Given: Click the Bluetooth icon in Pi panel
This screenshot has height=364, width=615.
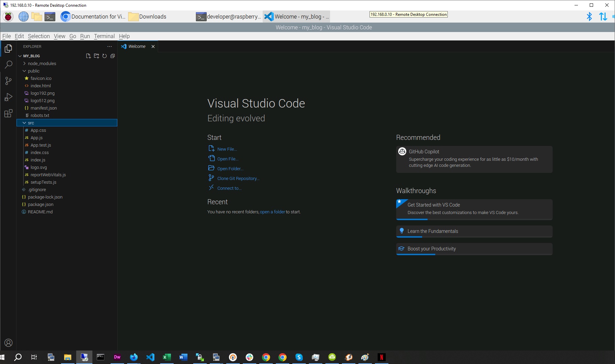Looking at the screenshot, I should (x=589, y=17).
